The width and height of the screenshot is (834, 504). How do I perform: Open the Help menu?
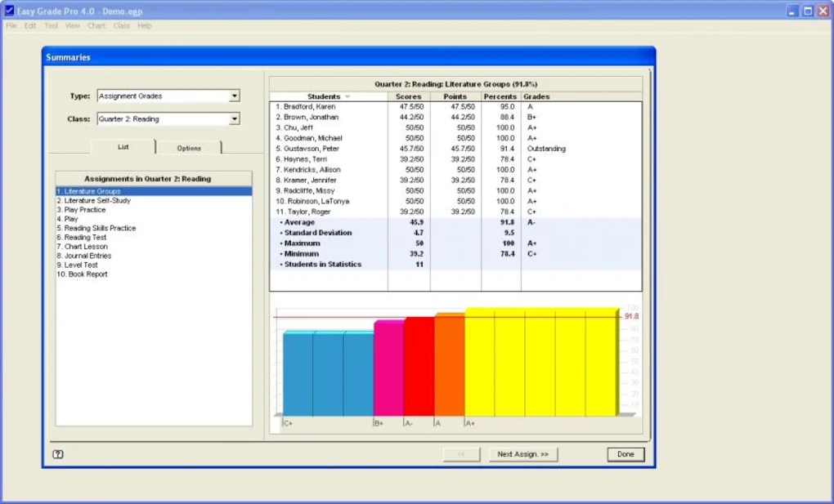click(x=144, y=25)
